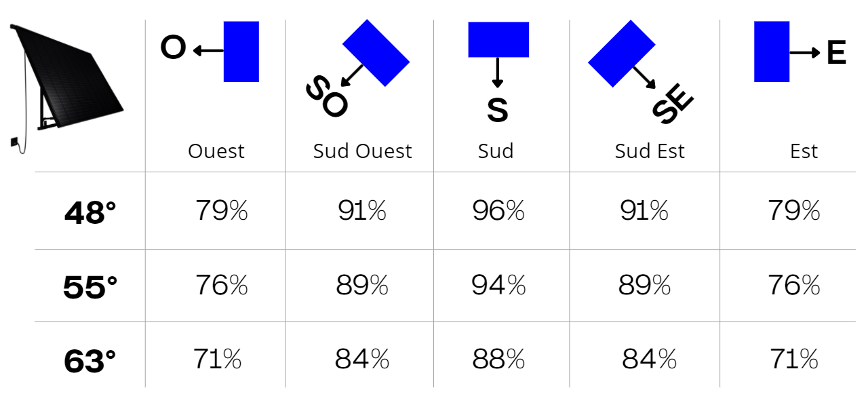Select the Sud Ouest column header
The image size is (868, 407).
click(363, 151)
